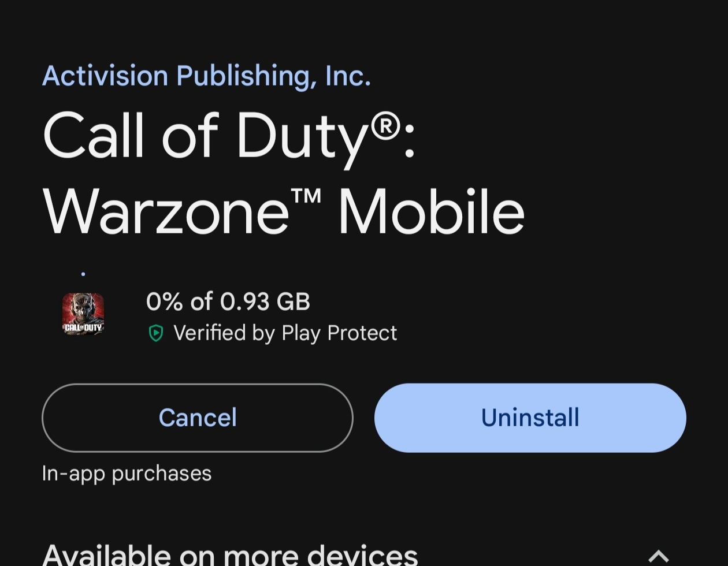Tap the word Warzone in the title
This screenshot has width=728, height=566.
click(166, 213)
